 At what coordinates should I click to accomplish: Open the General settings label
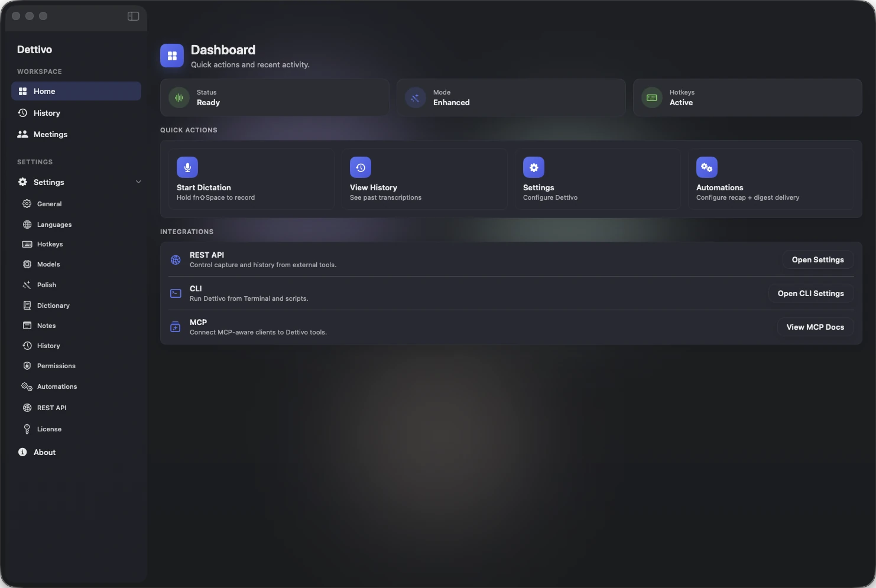(49, 204)
